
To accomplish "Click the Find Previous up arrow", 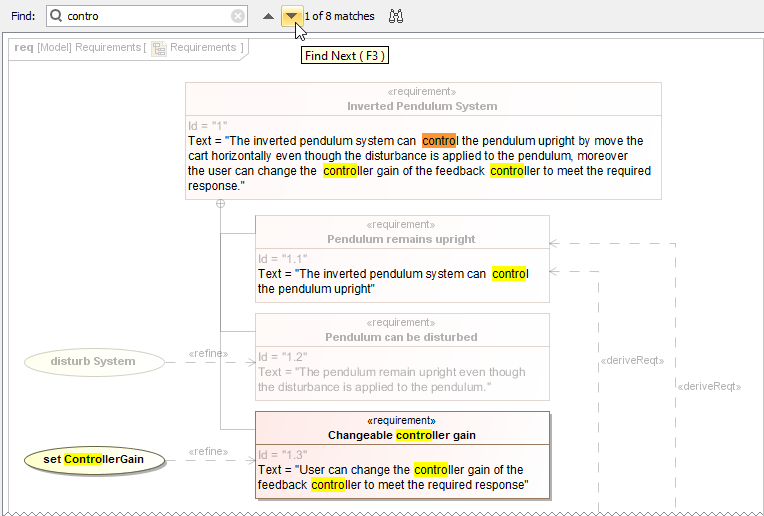I will click(267, 16).
